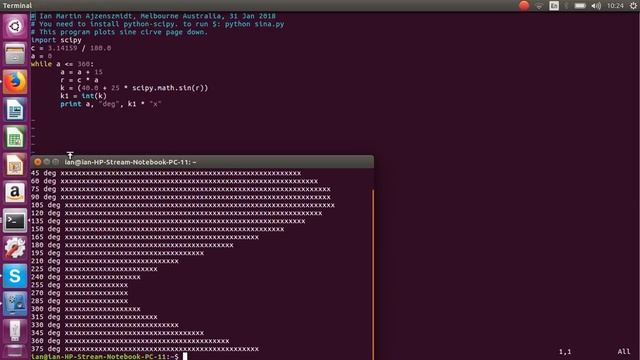Click the front terminal's title bar text
Screen dimensions: 640x360
(x=130, y=162)
